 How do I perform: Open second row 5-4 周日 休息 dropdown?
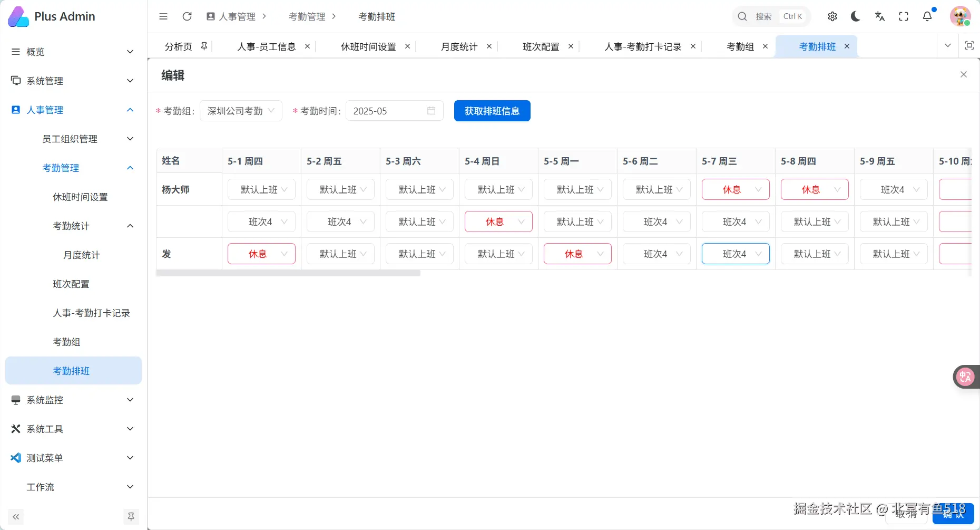tap(498, 221)
